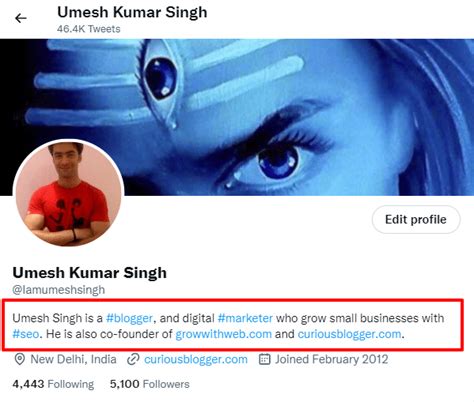Viewport: 474px width, 402px height.
Task: Click the @Iamumeshsingh handle
Action: pyautogui.click(x=59, y=290)
